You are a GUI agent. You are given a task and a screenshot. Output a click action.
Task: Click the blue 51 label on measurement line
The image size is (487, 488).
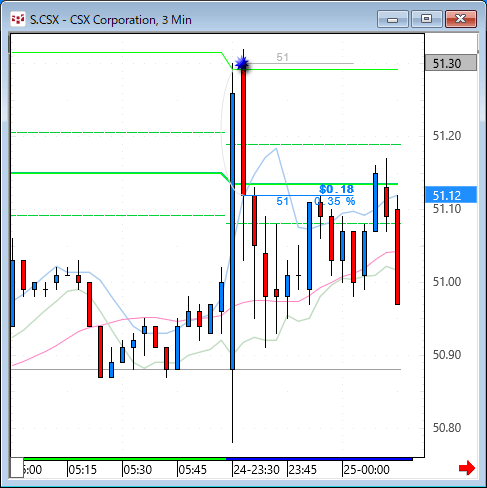coord(282,201)
